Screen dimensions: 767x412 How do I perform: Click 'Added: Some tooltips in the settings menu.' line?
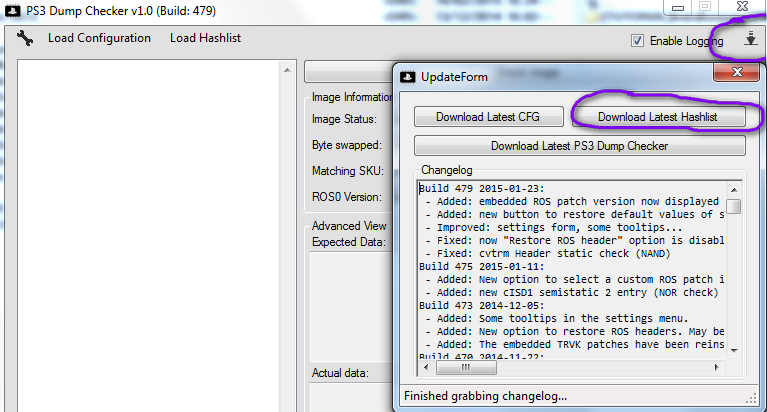(x=557, y=319)
